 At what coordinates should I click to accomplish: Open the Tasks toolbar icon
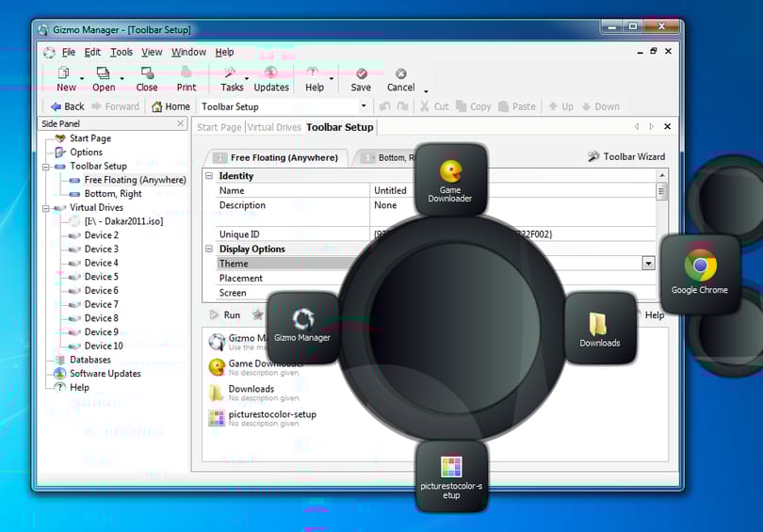pyautogui.click(x=229, y=73)
